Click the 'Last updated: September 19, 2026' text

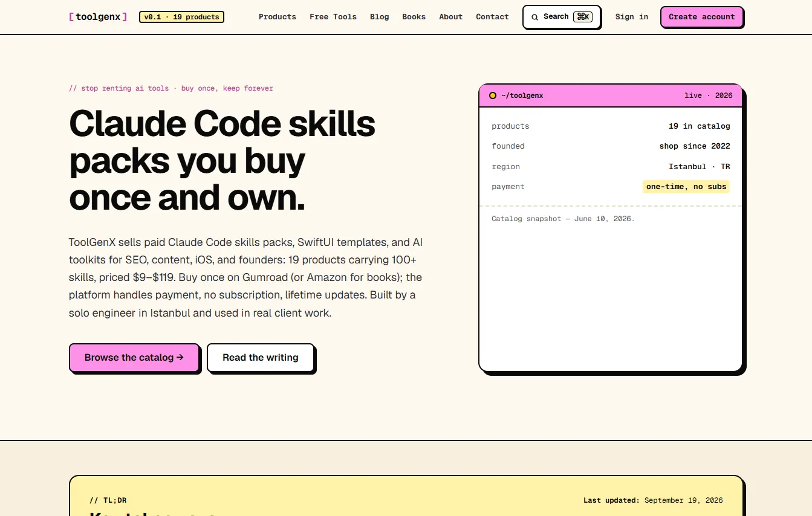(x=653, y=500)
